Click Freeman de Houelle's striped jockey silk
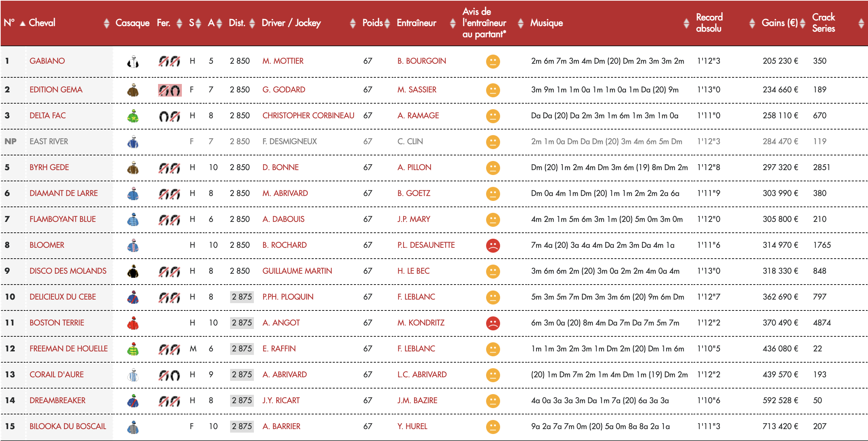 133,349
